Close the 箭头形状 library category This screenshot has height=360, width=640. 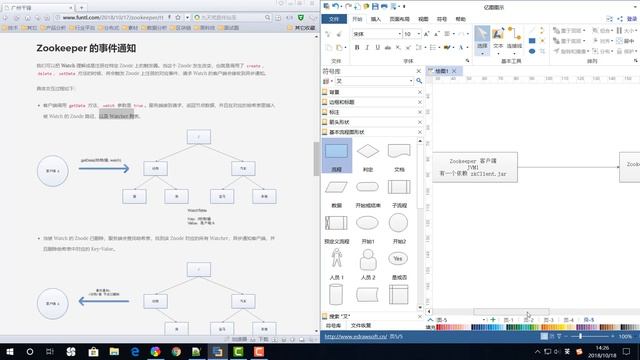coord(420,122)
